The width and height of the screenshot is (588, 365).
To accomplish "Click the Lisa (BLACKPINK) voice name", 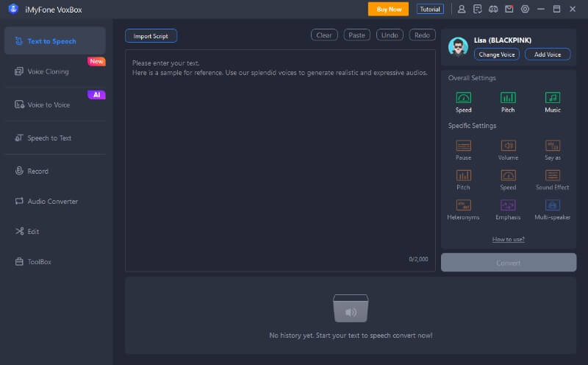I will 503,40.
